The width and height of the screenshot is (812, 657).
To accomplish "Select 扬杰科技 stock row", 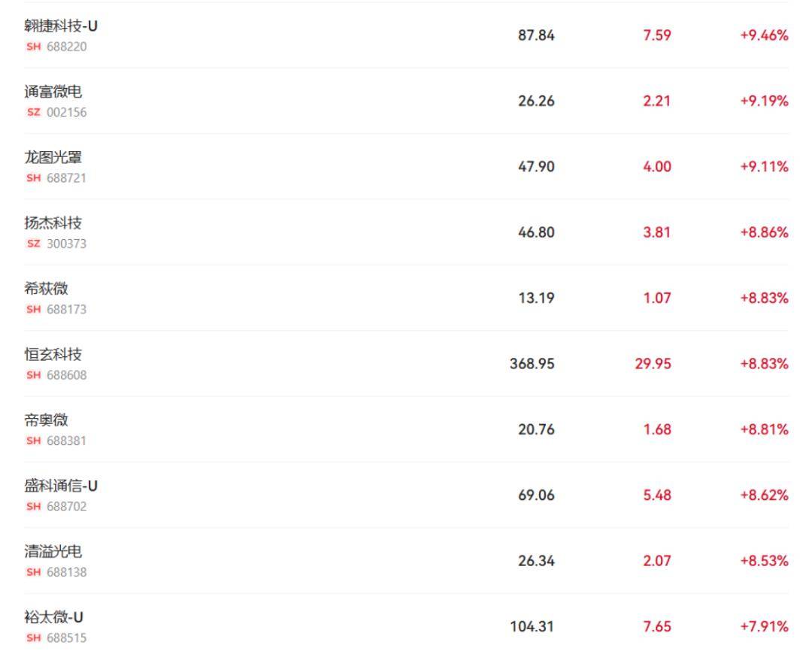I will coord(406,232).
